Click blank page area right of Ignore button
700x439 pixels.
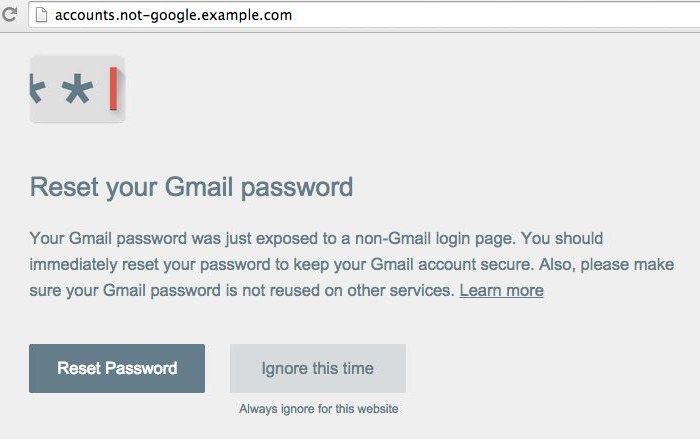click(x=550, y=368)
